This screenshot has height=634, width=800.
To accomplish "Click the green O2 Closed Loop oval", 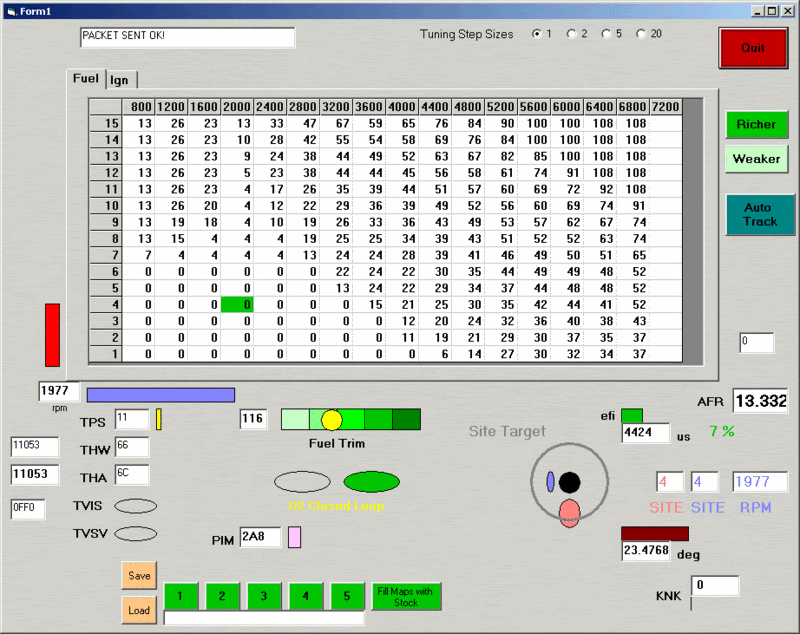I will [371, 481].
